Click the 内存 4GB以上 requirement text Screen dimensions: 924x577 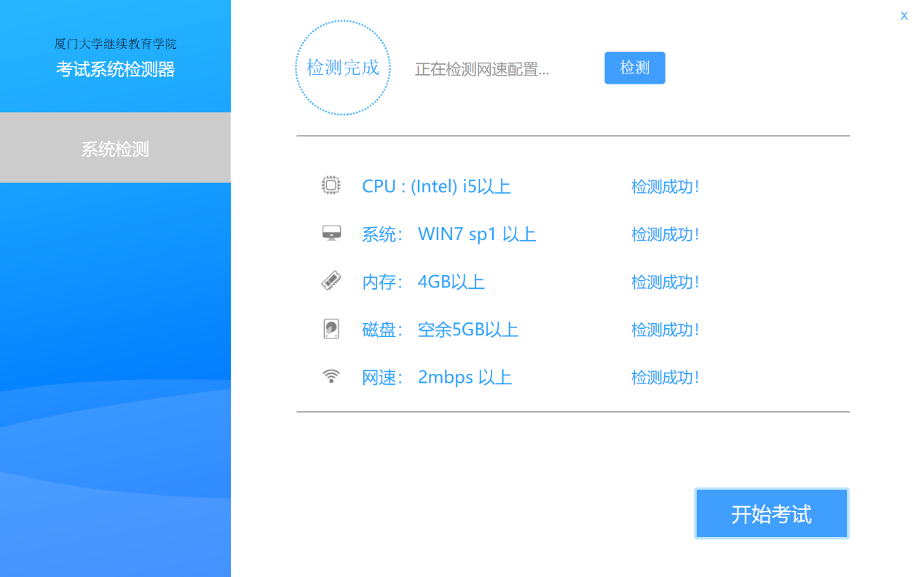(x=423, y=282)
